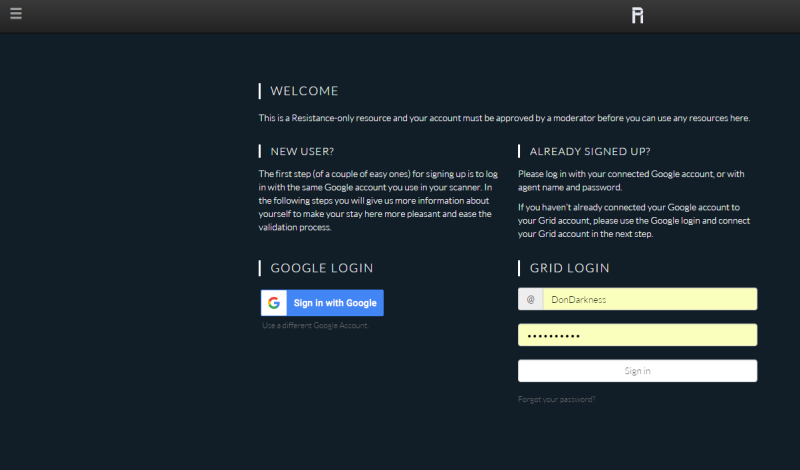The width and height of the screenshot is (800, 470).
Task: Click the @ symbol beside the agent name
Action: click(530, 299)
